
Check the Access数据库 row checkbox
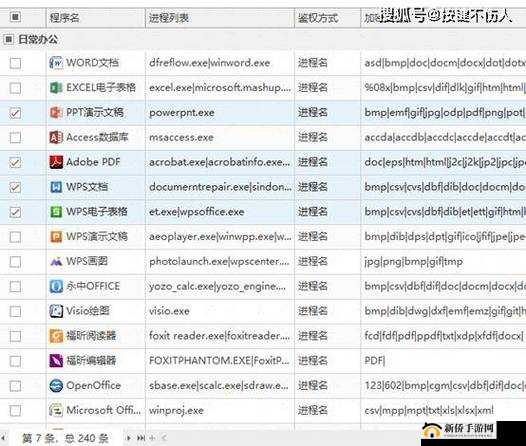(x=15, y=137)
